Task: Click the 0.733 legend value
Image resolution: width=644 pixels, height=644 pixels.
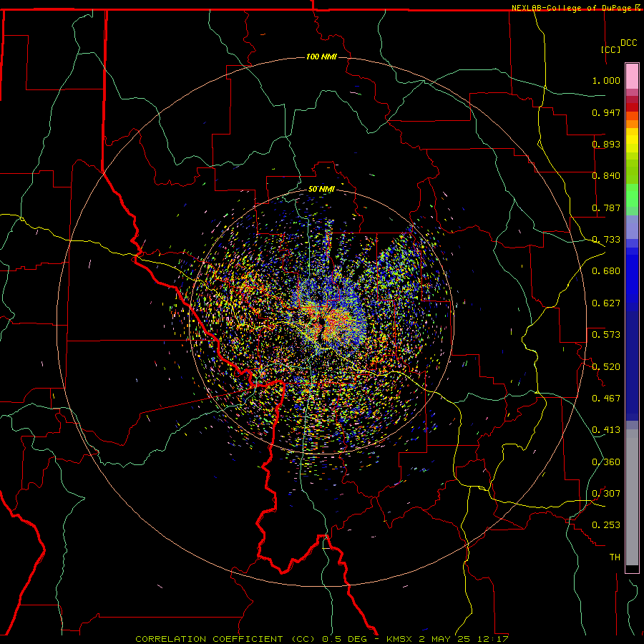Action: [x=606, y=240]
